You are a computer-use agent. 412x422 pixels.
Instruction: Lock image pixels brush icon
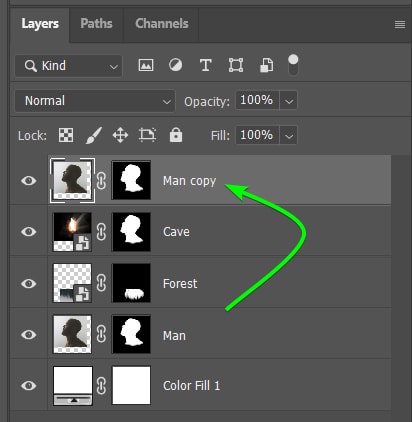coord(94,135)
